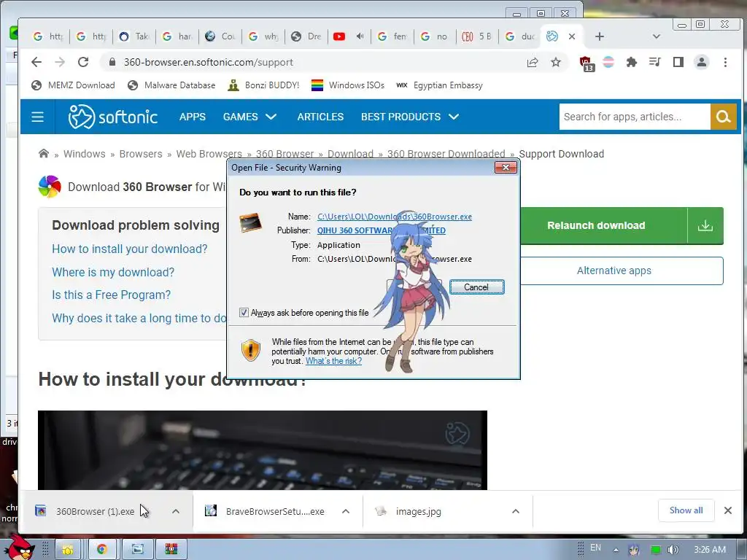The height and width of the screenshot is (560, 747).
Task: Close the downloads bar
Action: [727, 510]
